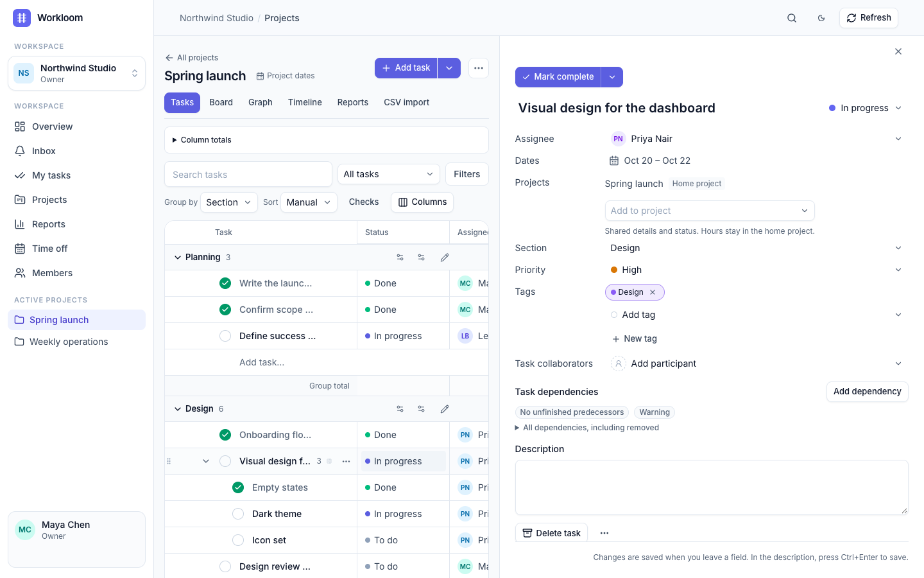The width and height of the screenshot is (924, 578).
Task: Open the All tasks filter dropdown
Action: click(x=389, y=174)
